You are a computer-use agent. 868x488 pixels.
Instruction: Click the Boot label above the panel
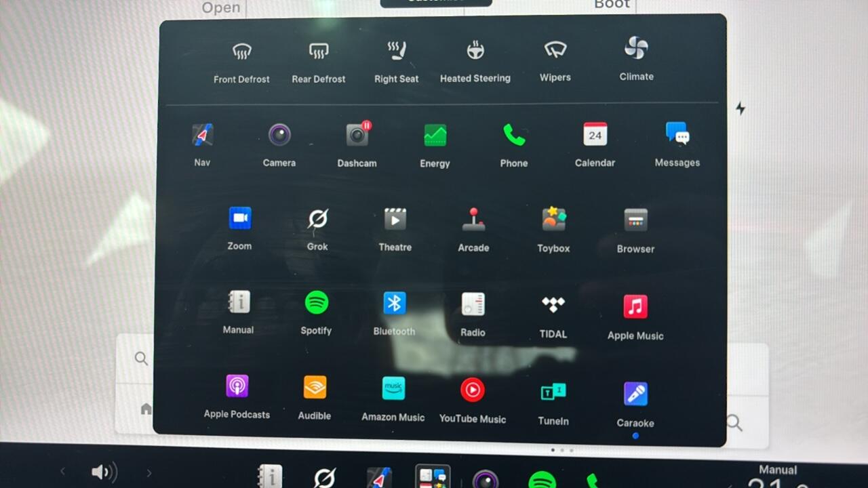click(x=612, y=4)
